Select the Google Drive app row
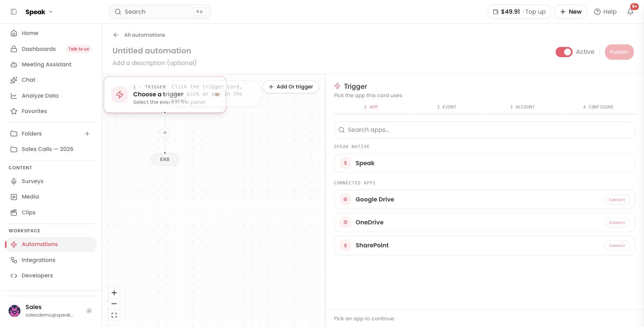 click(484, 199)
